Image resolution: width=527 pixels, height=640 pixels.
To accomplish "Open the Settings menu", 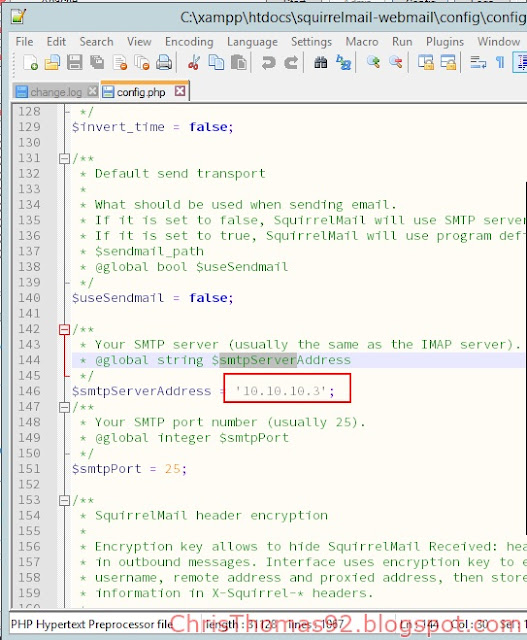I will click(311, 42).
